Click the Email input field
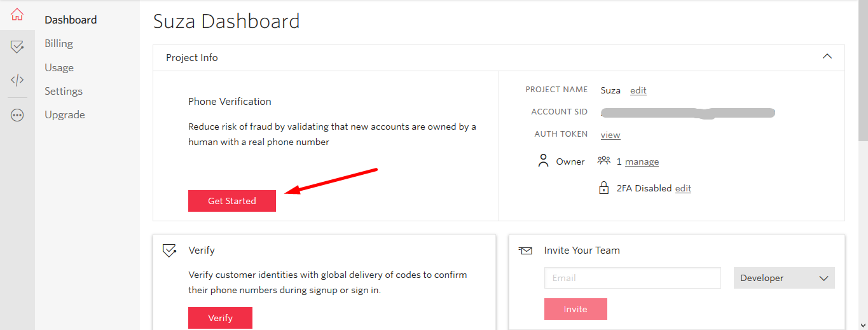Image resolution: width=868 pixels, height=330 pixels. tap(633, 278)
